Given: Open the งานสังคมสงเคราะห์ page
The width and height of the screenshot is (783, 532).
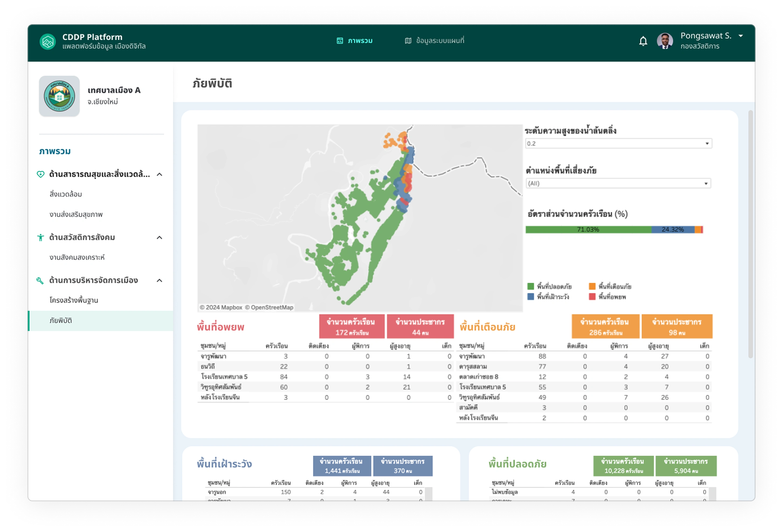Looking at the screenshot, I should coord(77,258).
